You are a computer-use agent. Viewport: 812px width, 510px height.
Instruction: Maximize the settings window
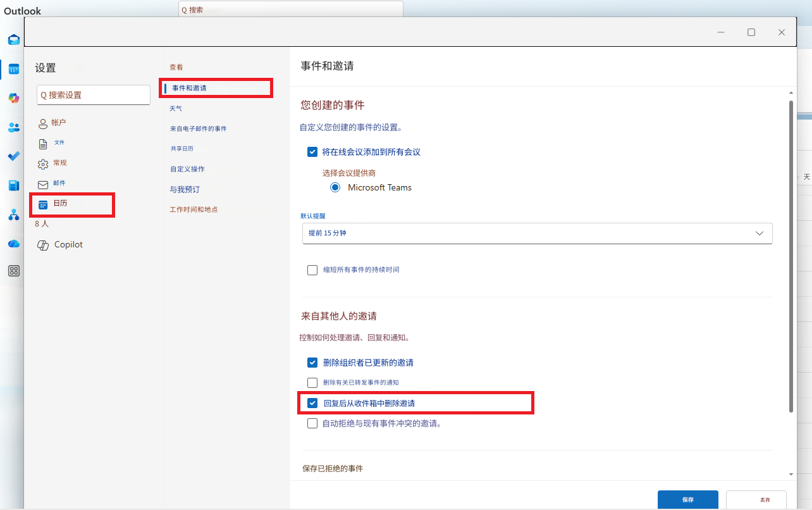(x=751, y=32)
